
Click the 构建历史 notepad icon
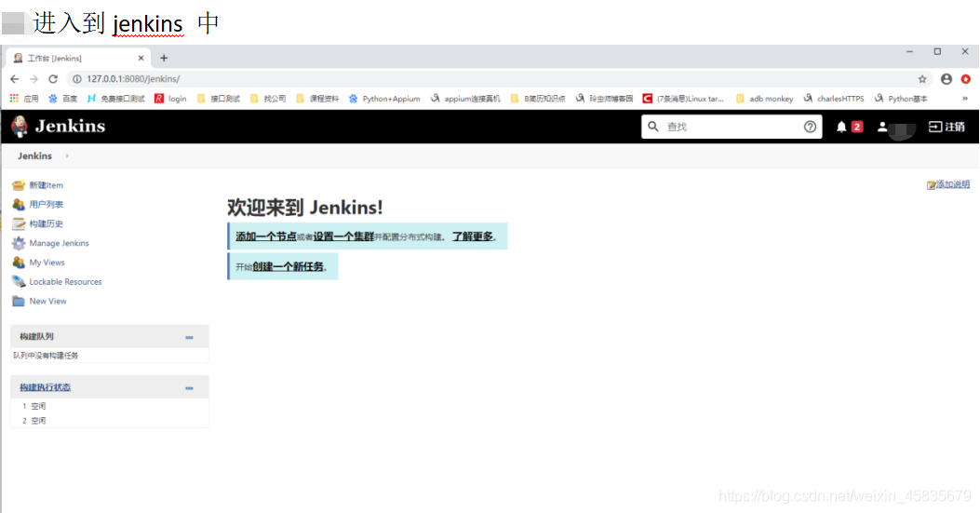[x=19, y=224]
